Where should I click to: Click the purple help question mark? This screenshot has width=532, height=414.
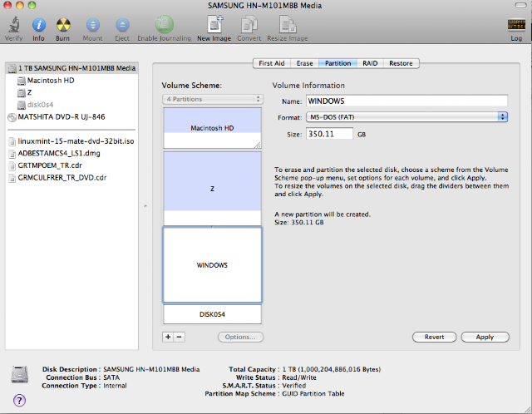tap(19, 401)
